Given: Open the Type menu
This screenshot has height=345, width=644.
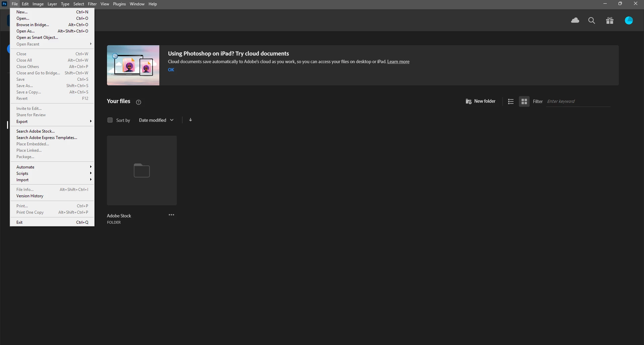Looking at the screenshot, I should tap(65, 4).
